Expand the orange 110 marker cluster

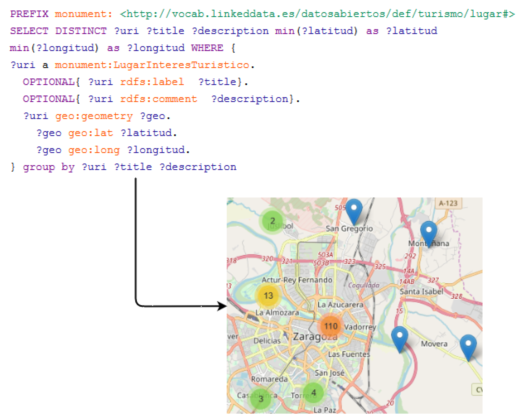(330, 326)
